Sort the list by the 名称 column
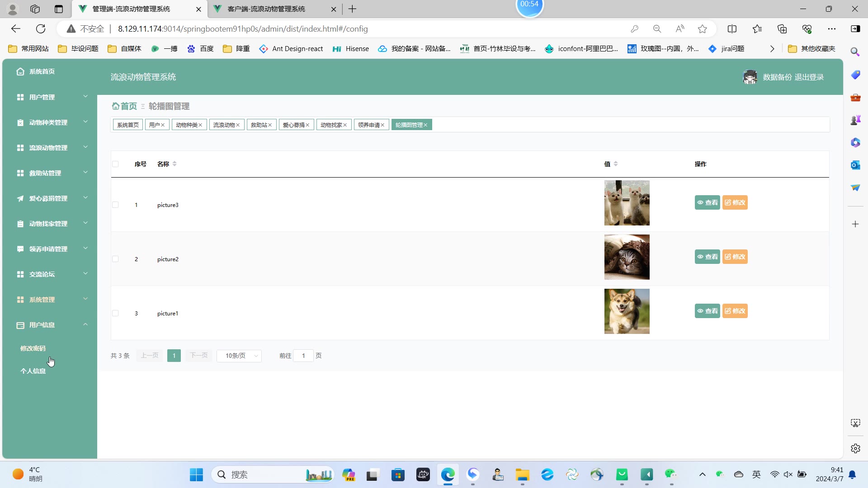 pyautogui.click(x=175, y=164)
